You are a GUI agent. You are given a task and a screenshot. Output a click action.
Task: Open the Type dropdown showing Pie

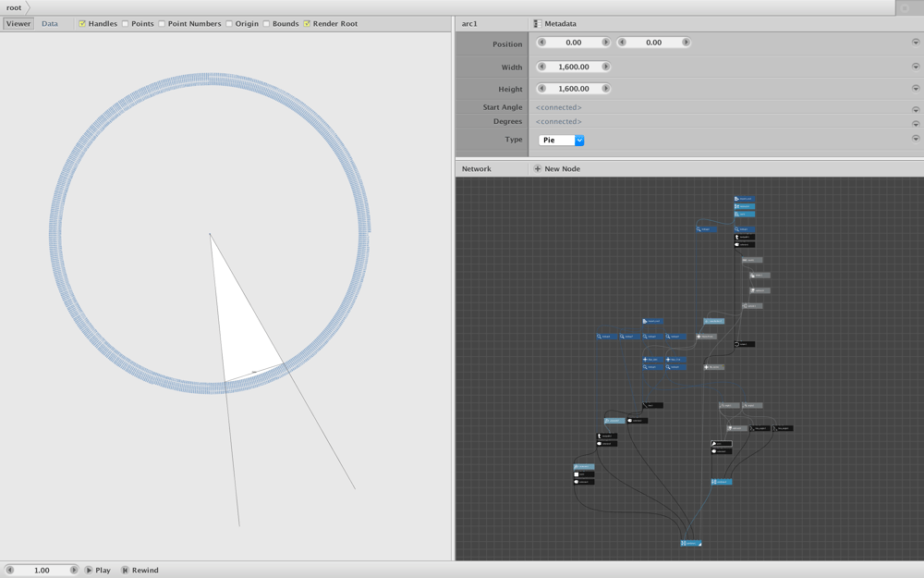(x=561, y=141)
